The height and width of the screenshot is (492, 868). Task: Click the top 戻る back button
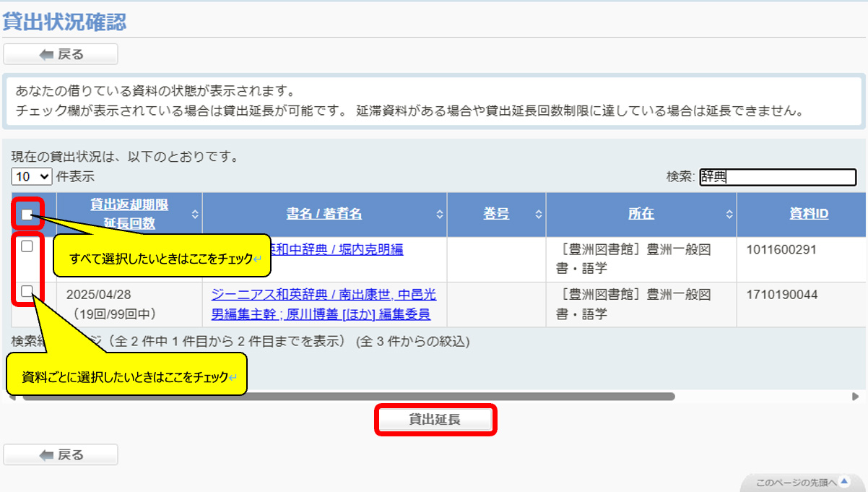pos(61,54)
